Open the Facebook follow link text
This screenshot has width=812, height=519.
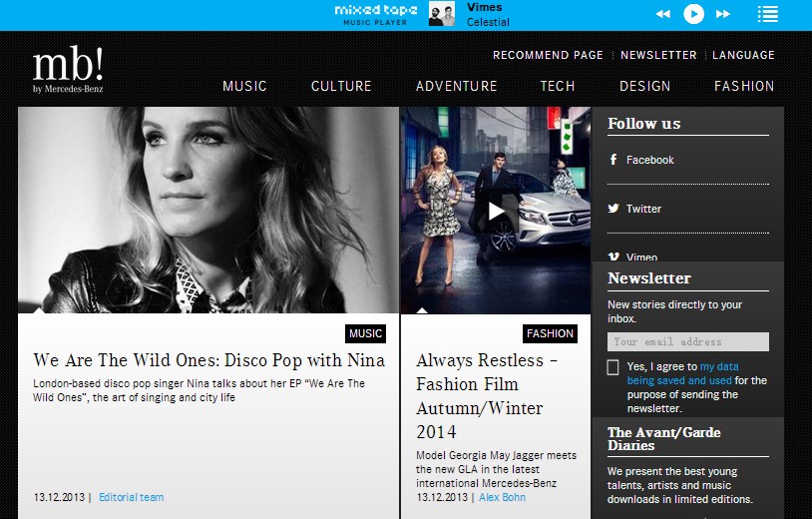[650, 160]
